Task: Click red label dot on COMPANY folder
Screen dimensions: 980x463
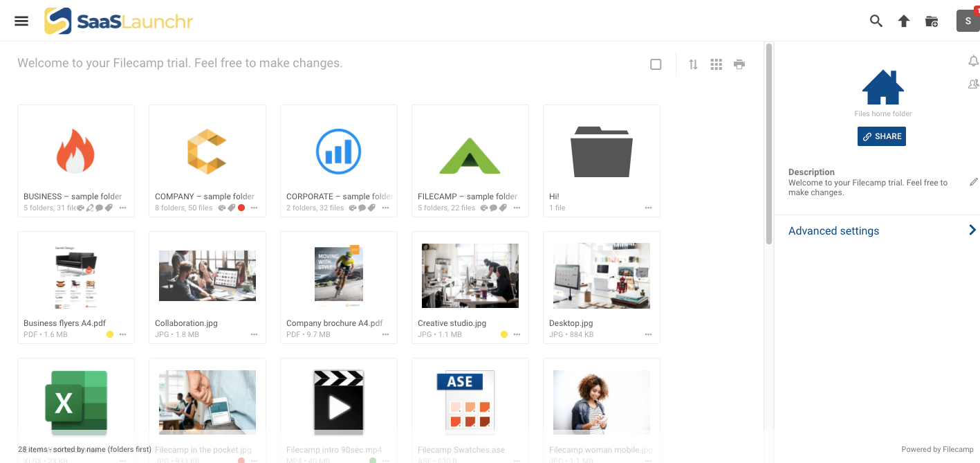Action: (241, 208)
